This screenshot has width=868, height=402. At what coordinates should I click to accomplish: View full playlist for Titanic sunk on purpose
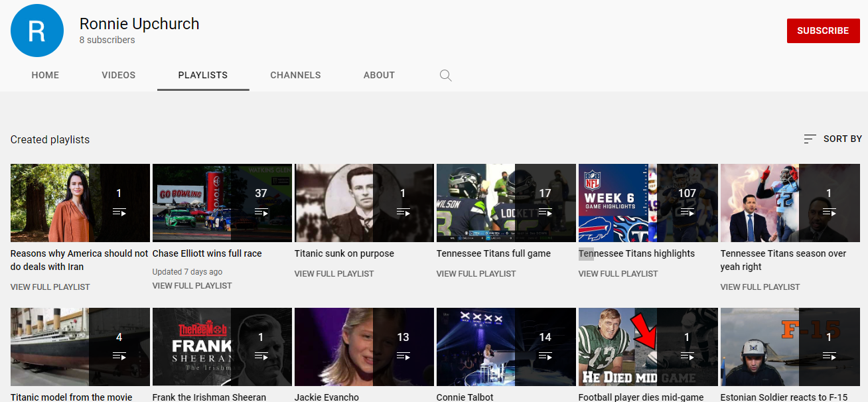(x=334, y=273)
